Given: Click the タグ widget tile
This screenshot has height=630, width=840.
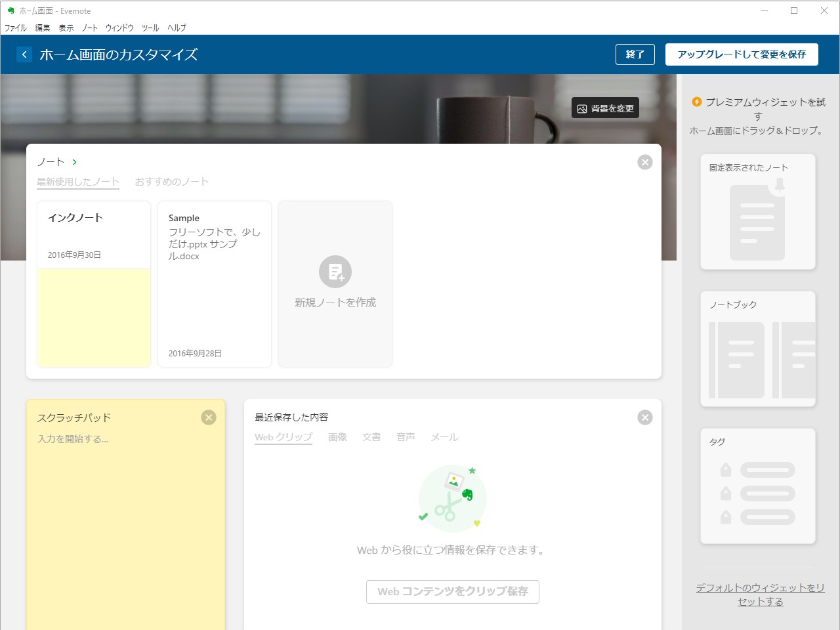Looking at the screenshot, I should (x=758, y=486).
